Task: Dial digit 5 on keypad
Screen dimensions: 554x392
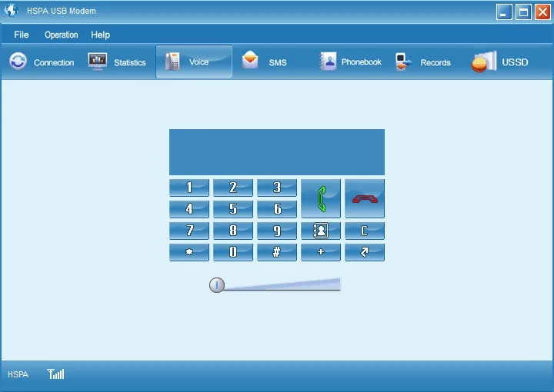Action: 233,209
